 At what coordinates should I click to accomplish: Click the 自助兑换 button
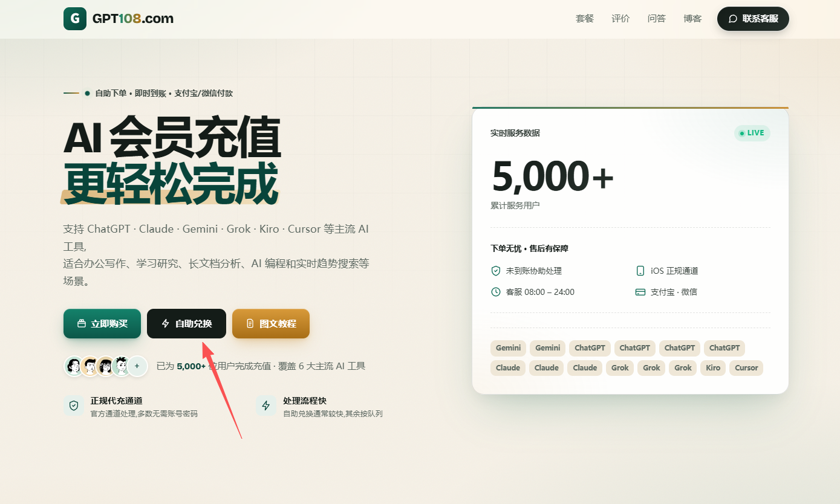186,324
